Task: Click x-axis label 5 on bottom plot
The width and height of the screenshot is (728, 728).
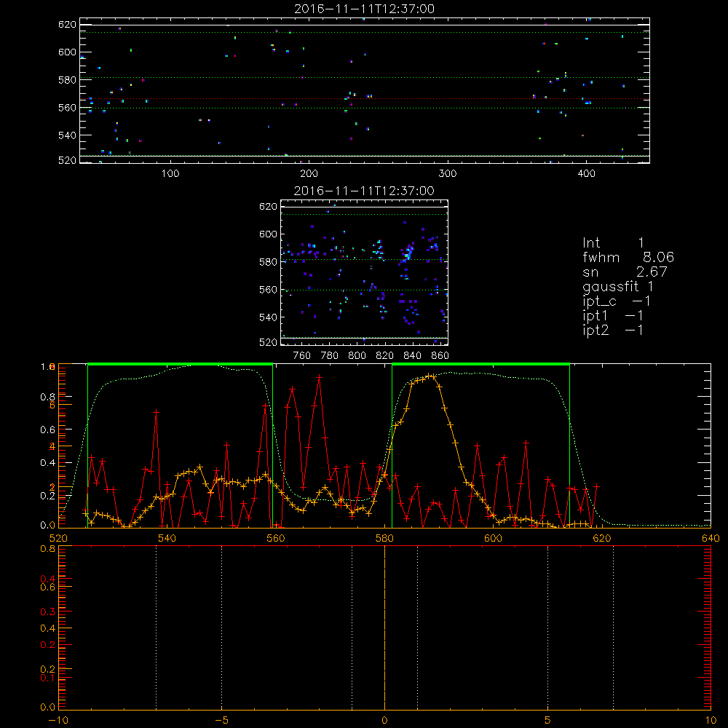Action: [548, 721]
